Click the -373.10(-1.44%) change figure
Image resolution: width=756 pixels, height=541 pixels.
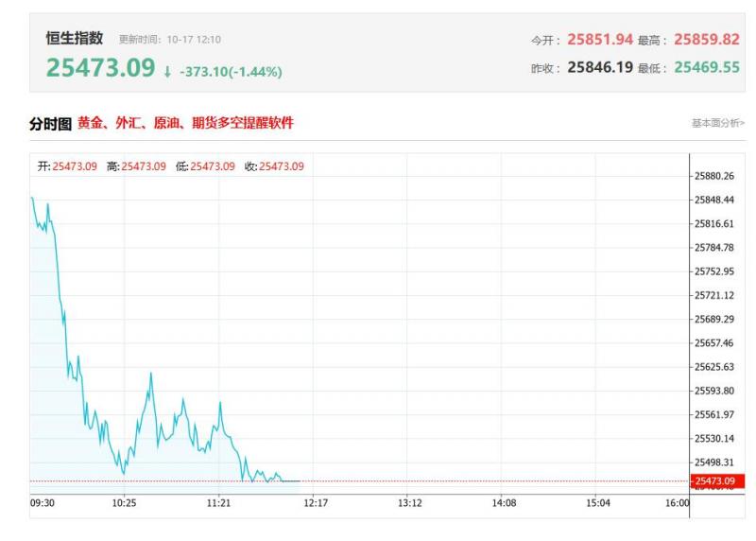coord(230,72)
